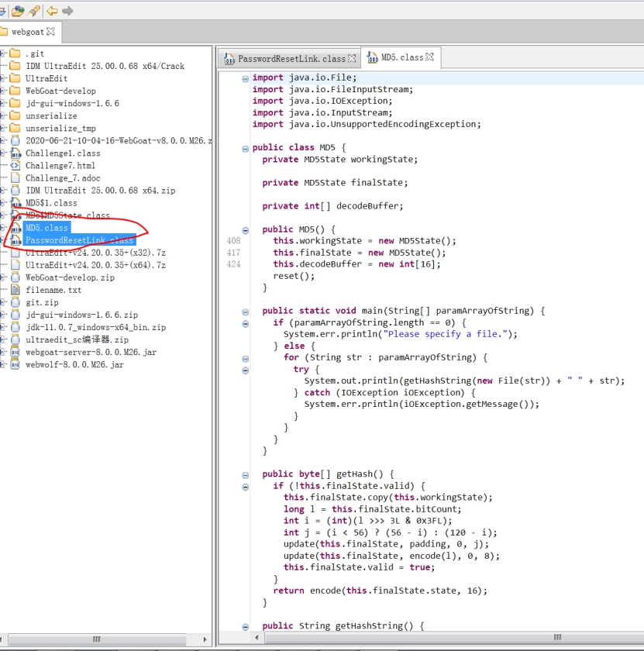
Task: Click the MD5.class tree file icon
Action: pos(15,228)
